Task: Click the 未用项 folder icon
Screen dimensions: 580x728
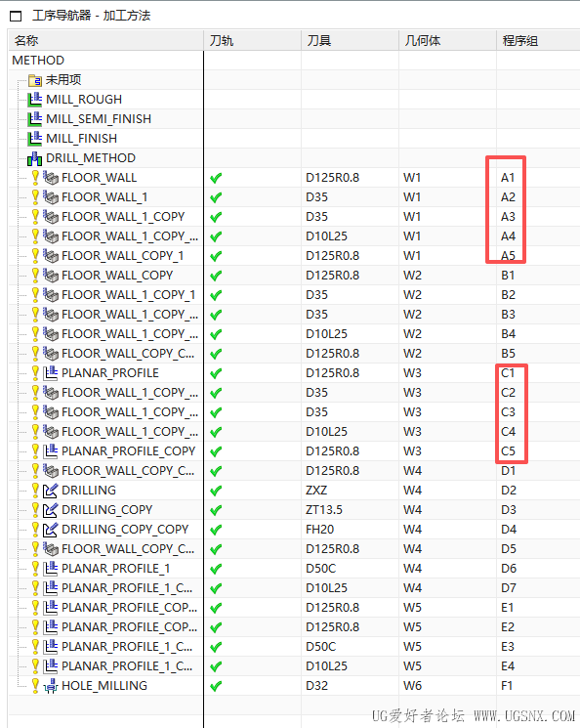Action: point(35,80)
